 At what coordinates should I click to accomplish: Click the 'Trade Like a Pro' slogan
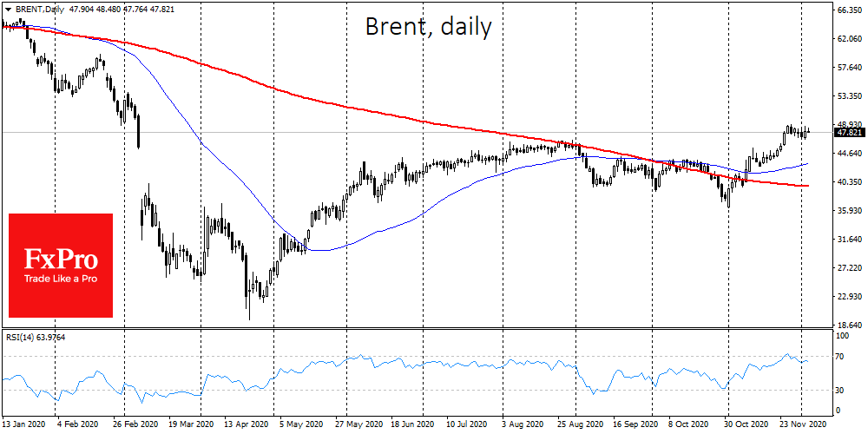pyautogui.click(x=61, y=278)
